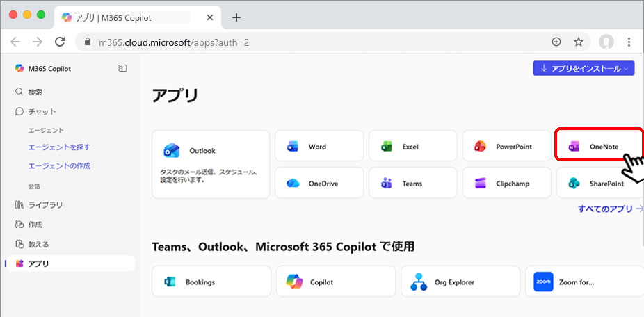Select ライブラリ in the left sidebar
Image resolution: width=644 pixels, height=317 pixels.
[x=45, y=204]
